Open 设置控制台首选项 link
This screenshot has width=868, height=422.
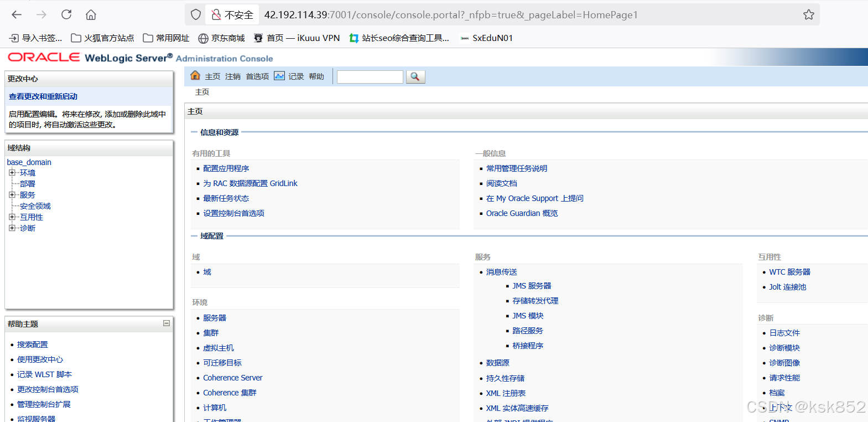click(234, 213)
